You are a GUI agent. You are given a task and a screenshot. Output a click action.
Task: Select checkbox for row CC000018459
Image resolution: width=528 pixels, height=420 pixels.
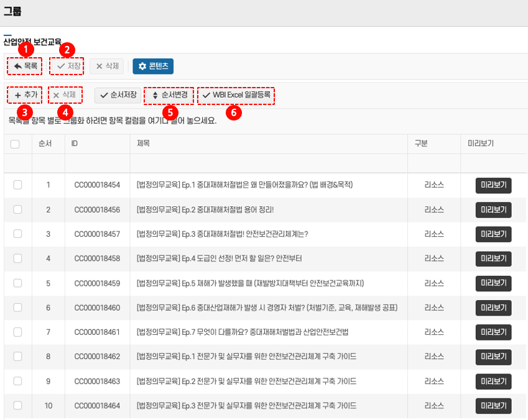click(17, 283)
